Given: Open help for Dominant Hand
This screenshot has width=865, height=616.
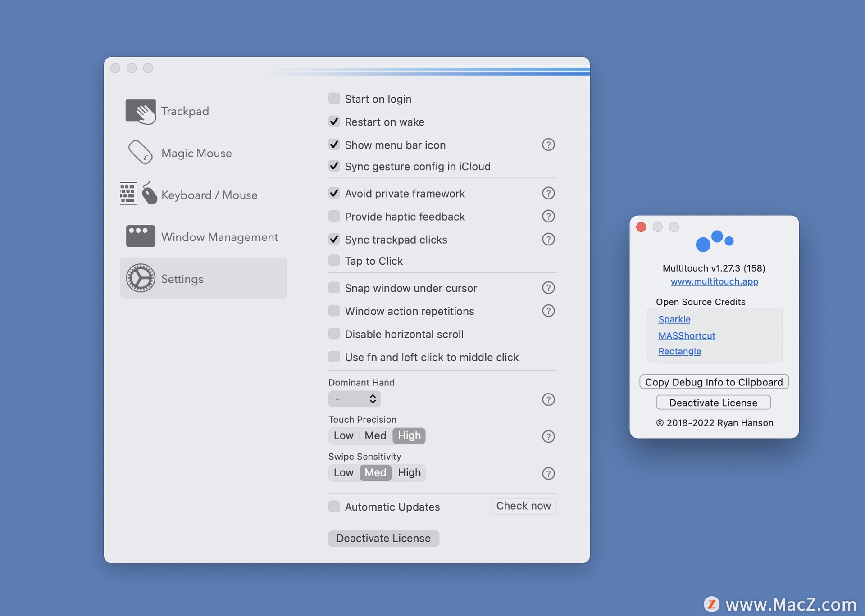Looking at the screenshot, I should click(x=548, y=399).
